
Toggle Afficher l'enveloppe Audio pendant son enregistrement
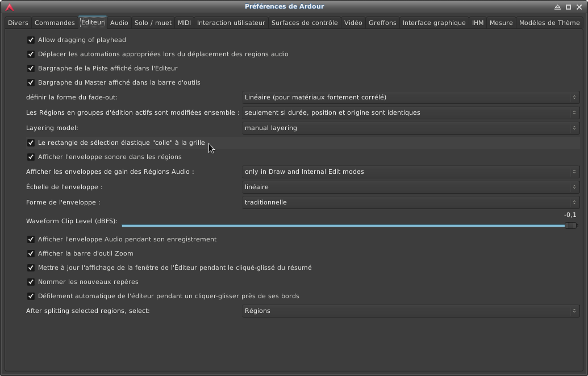coord(31,240)
